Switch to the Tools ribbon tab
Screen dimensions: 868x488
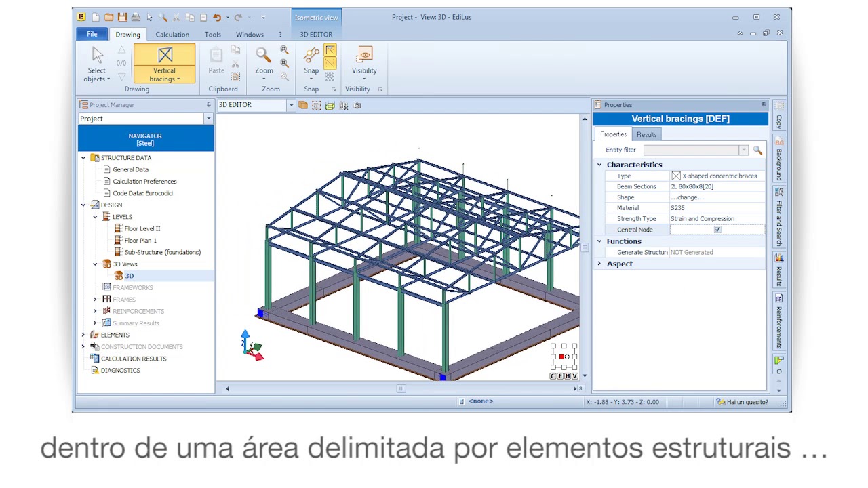213,35
